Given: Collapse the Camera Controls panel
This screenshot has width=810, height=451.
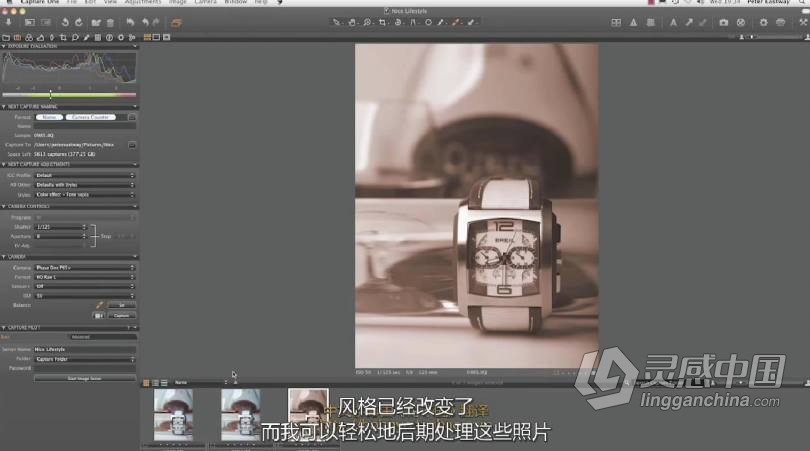Looking at the screenshot, I should [x=4, y=206].
